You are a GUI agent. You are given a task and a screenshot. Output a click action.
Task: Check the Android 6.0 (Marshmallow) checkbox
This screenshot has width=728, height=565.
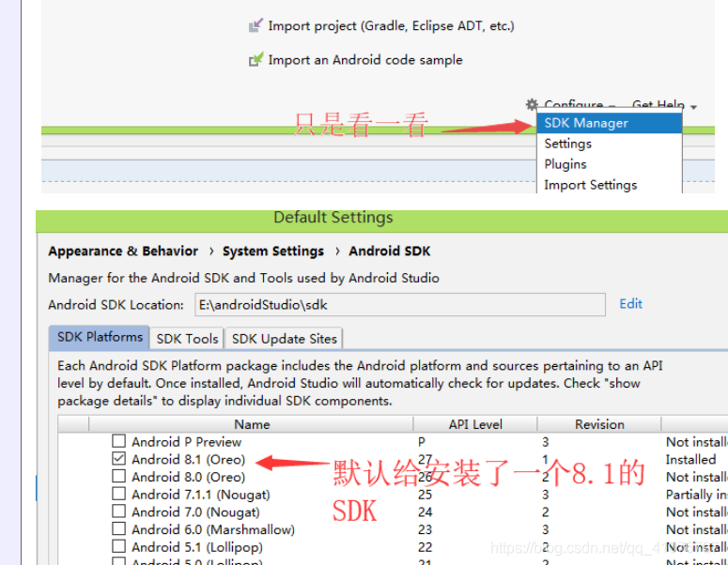119,528
